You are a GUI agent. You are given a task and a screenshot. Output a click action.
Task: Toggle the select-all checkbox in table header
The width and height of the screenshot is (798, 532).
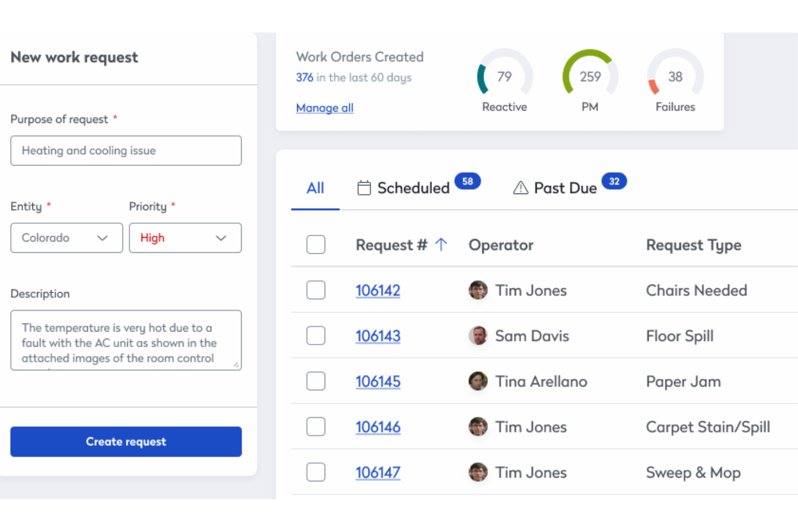coord(315,245)
